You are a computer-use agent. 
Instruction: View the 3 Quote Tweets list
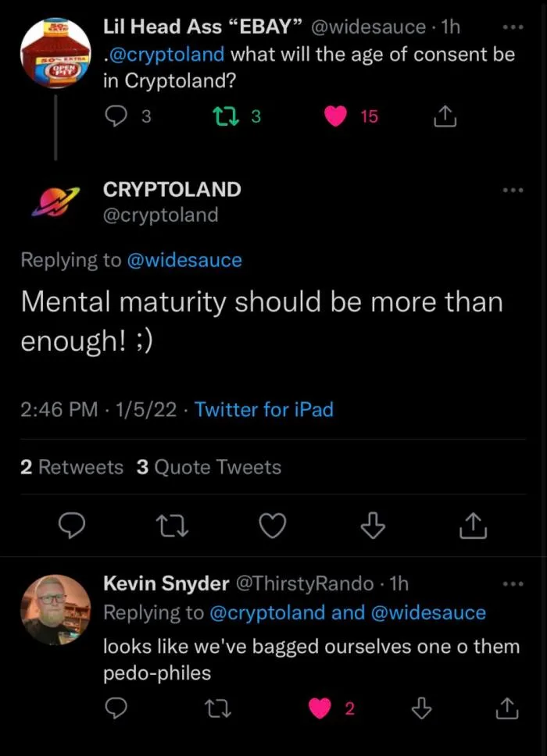[x=209, y=467]
